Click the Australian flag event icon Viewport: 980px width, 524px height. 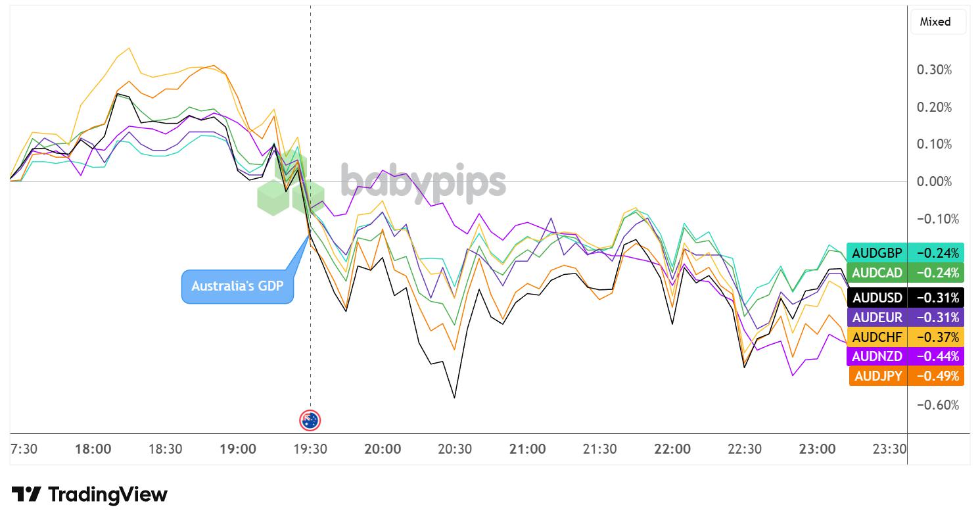coord(310,419)
